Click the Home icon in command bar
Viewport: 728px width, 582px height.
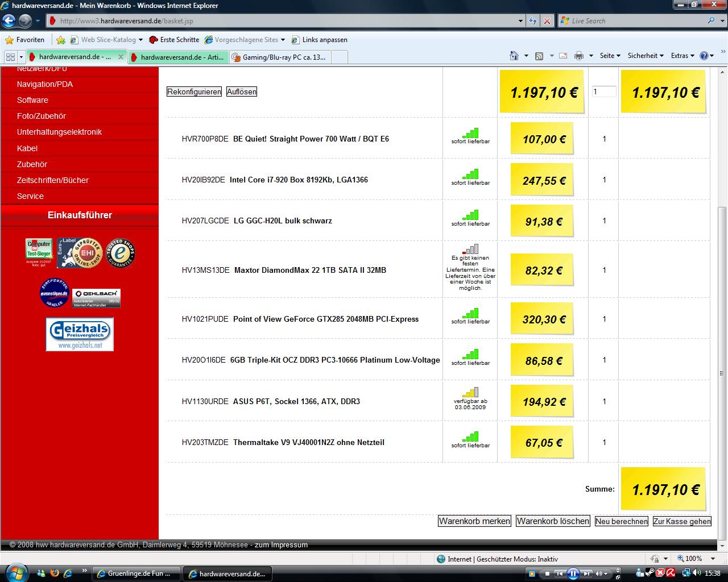pyautogui.click(x=514, y=56)
